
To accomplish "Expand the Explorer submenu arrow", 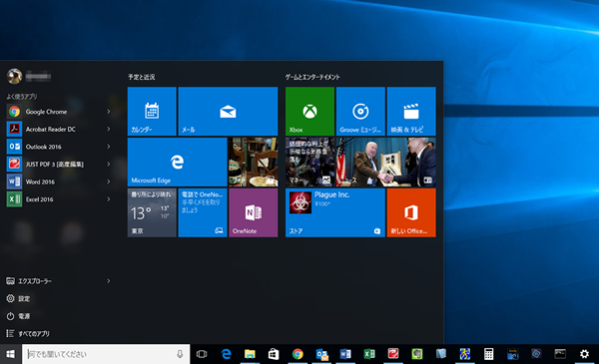I will coord(109,281).
